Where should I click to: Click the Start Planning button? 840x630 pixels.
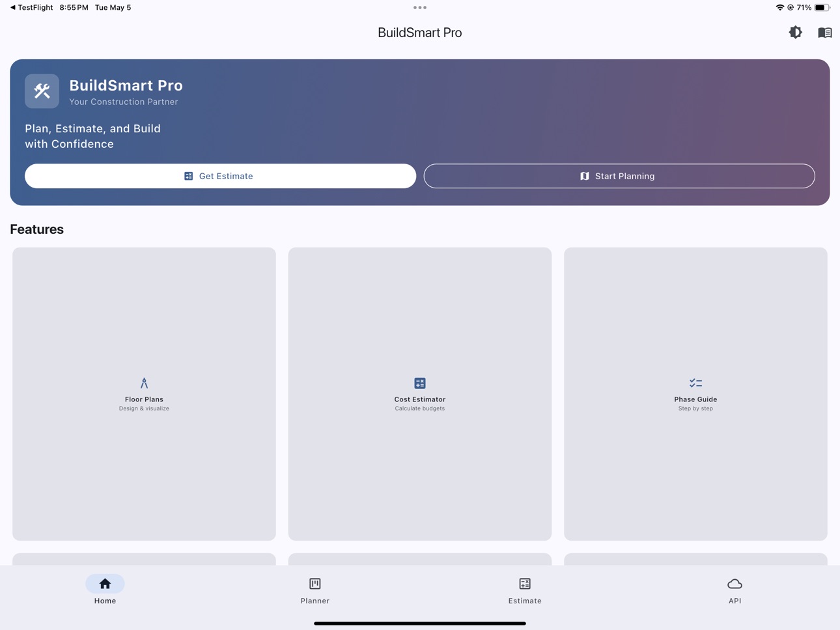[619, 176]
